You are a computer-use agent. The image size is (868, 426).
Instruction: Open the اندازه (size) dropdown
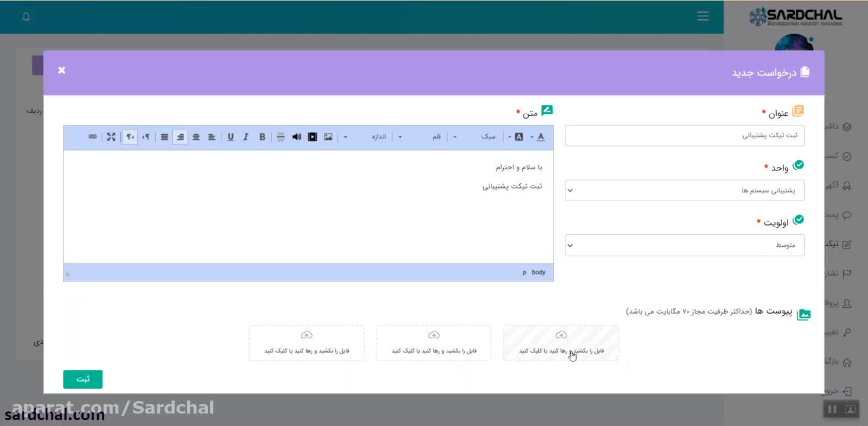pos(365,137)
